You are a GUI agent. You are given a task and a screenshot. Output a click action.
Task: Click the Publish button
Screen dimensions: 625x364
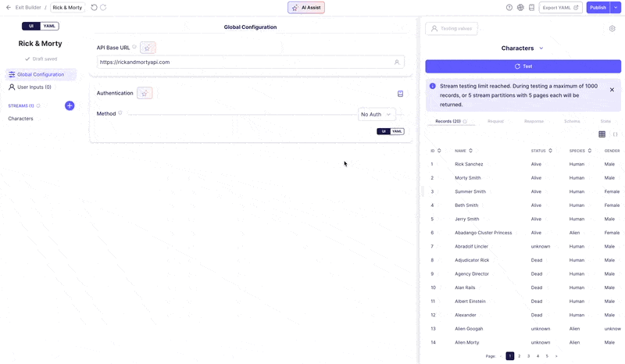(x=598, y=8)
